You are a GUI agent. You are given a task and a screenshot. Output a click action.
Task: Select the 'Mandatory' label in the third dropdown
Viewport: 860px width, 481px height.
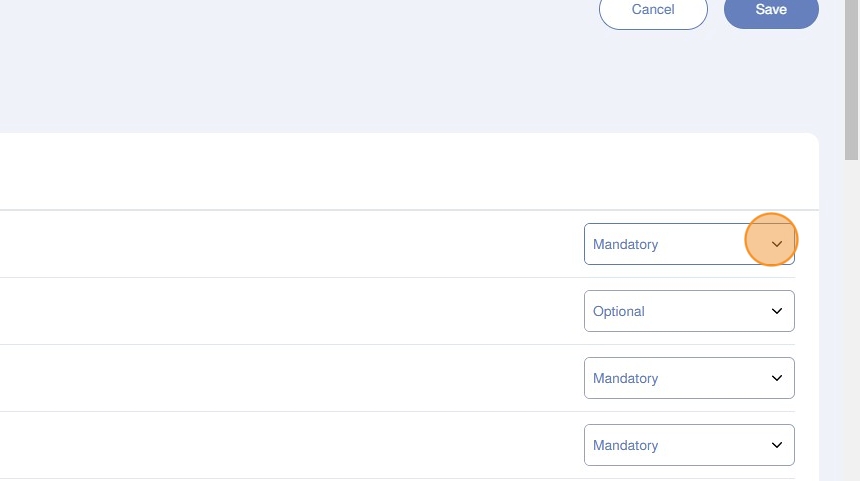click(x=626, y=378)
